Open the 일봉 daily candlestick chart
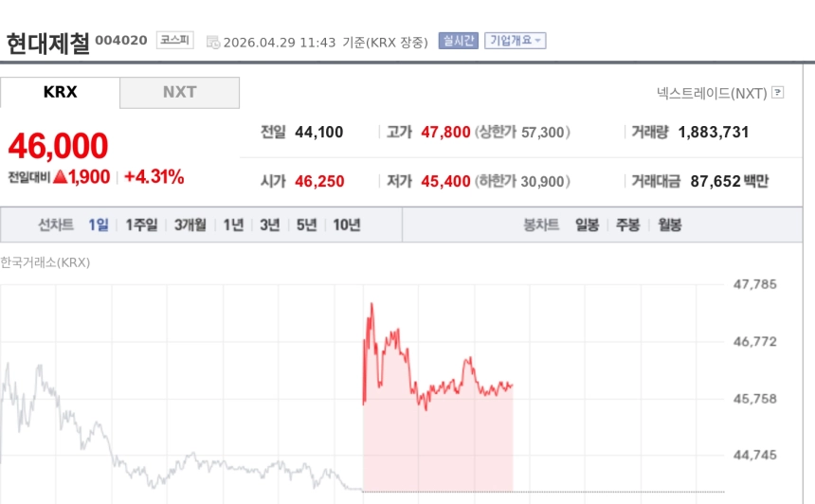The image size is (815, 504). click(587, 225)
